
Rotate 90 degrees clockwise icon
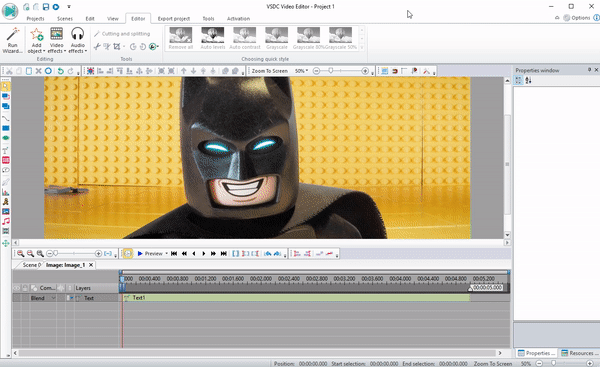click(143, 47)
